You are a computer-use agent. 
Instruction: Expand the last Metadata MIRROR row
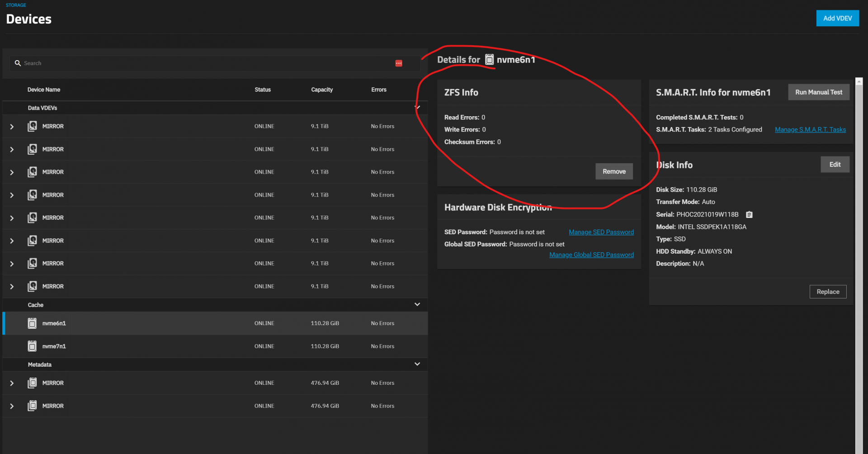[12, 406]
